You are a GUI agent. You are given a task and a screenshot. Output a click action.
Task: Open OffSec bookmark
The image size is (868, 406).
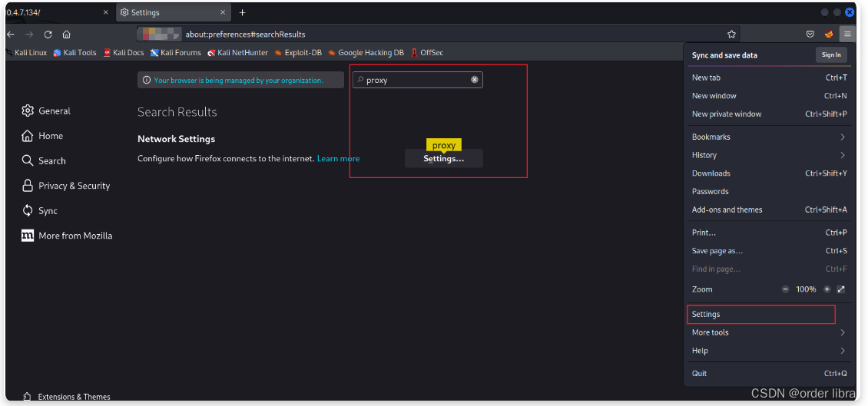(427, 52)
